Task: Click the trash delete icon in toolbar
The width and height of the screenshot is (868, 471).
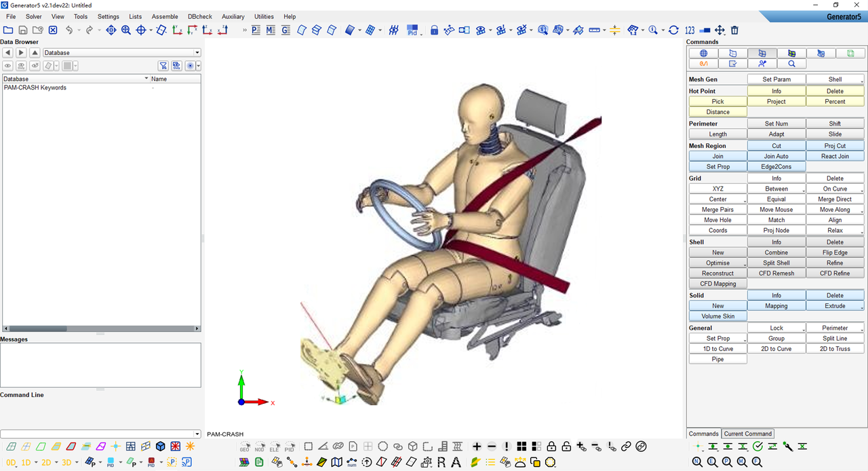Action: click(x=734, y=30)
